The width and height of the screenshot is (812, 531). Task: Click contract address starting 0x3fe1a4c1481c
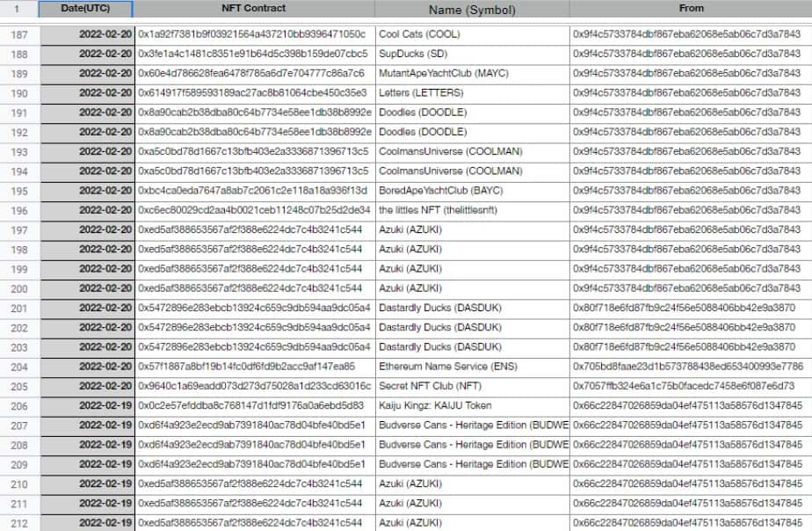[254, 54]
